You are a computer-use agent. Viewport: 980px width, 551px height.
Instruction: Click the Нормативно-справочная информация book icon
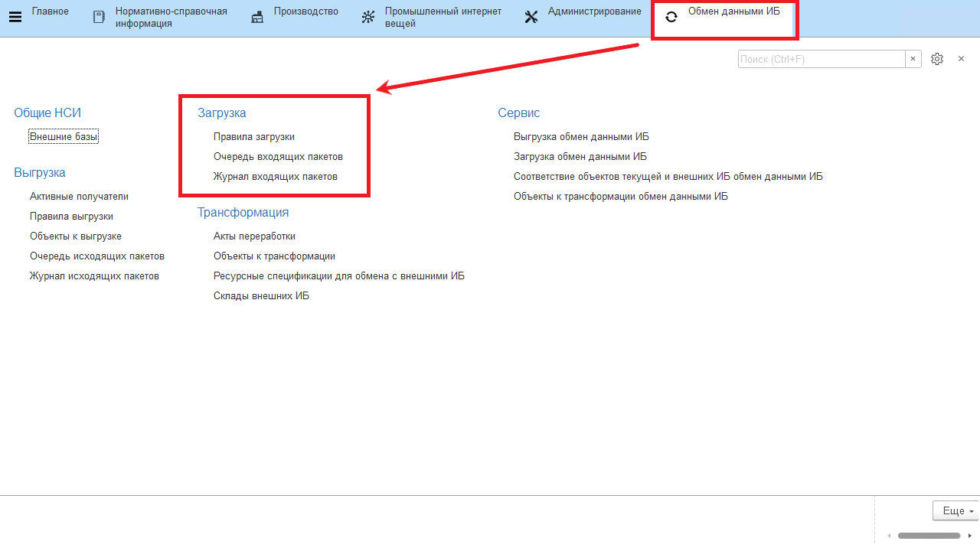tap(99, 18)
